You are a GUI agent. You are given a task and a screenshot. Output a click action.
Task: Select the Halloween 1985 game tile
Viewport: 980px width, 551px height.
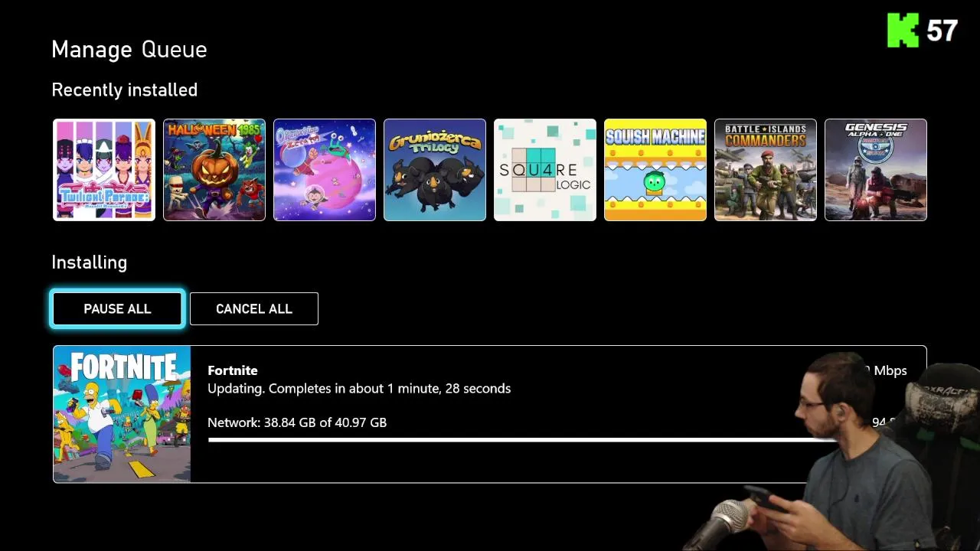[214, 170]
